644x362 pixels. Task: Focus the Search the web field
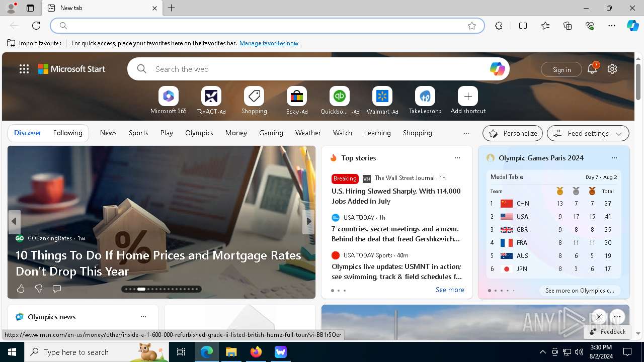coord(318,69)
